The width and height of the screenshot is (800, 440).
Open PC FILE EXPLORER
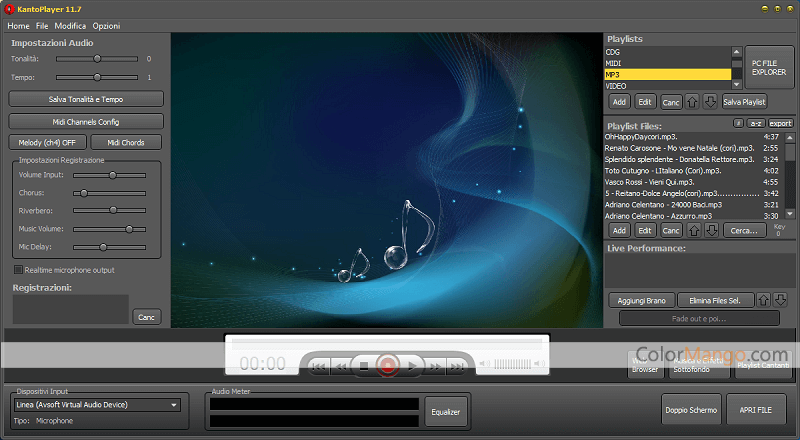(769, 68)
